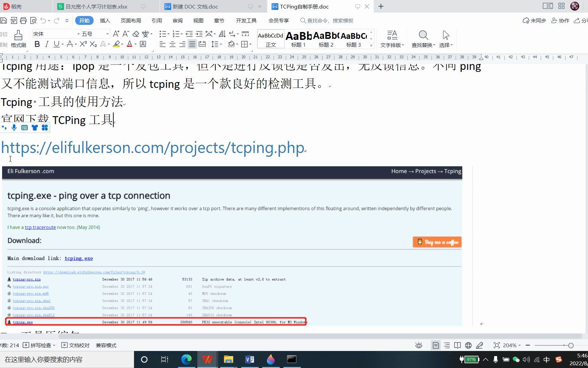The width and height of the screenshot is (588, 368).
Task: Click the print icon
Action: click(23, 20)
